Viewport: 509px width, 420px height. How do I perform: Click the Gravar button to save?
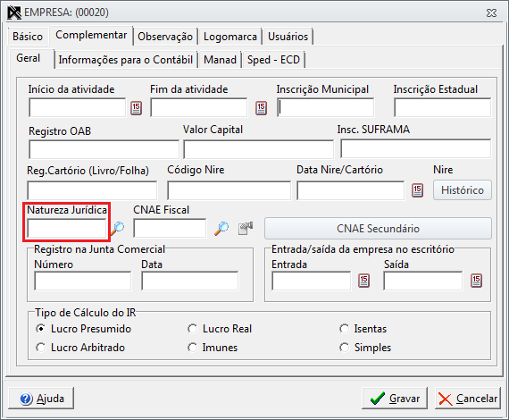point(395,399)
